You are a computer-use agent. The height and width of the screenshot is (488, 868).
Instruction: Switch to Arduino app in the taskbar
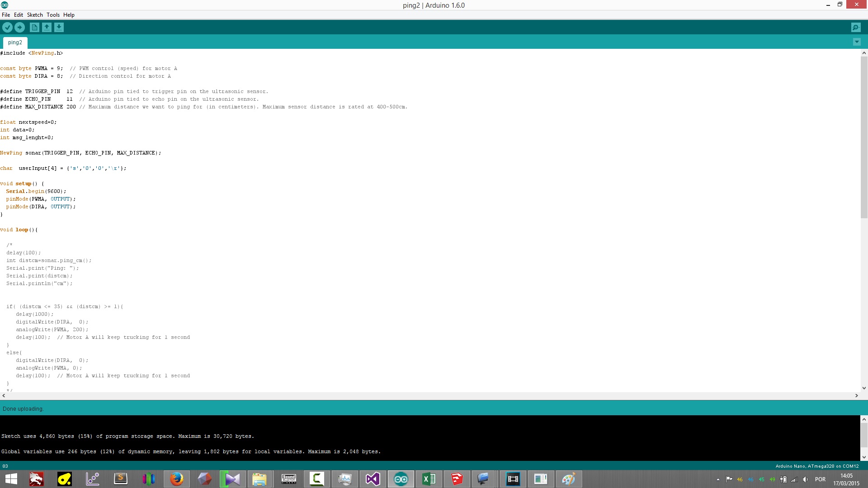tap(401, 479)
